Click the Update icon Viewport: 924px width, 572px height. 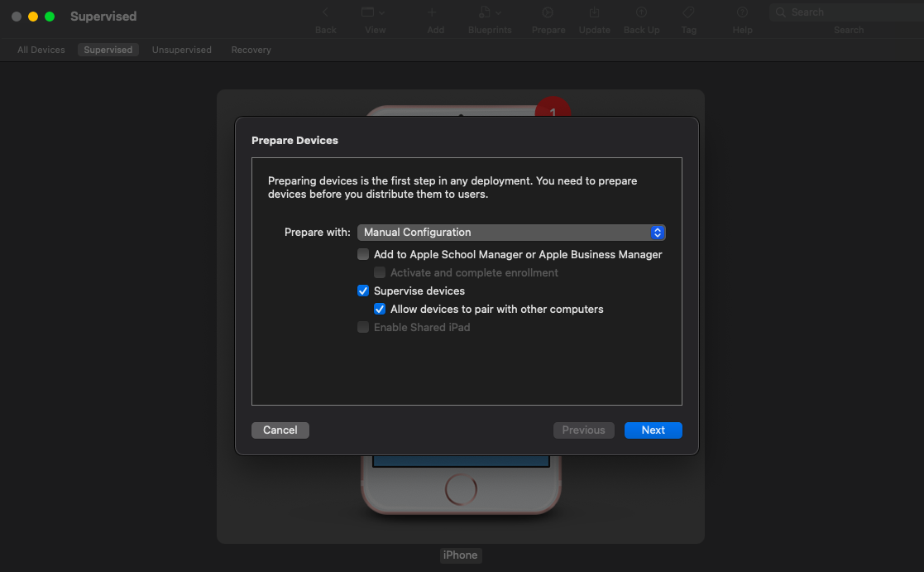594,12
